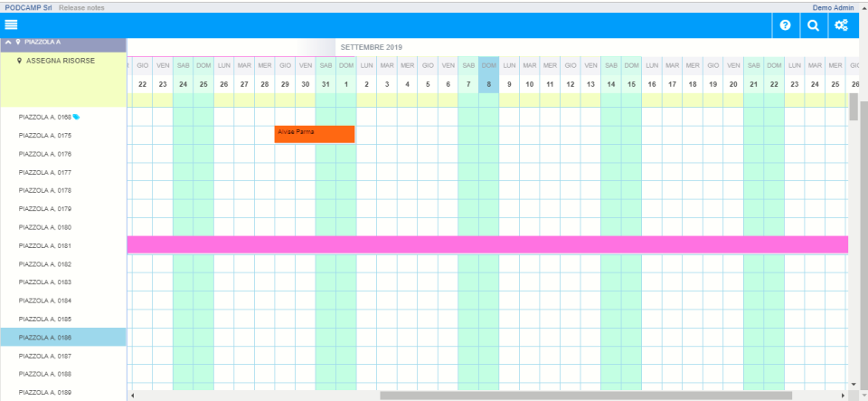Select date column GIO 19

tap(713, 75)
